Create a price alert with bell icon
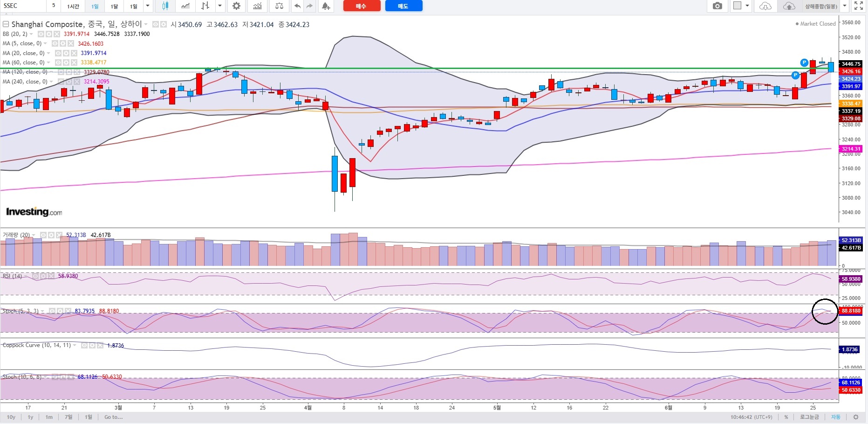Viewport: 868px width, 424px height. (326, 6)
